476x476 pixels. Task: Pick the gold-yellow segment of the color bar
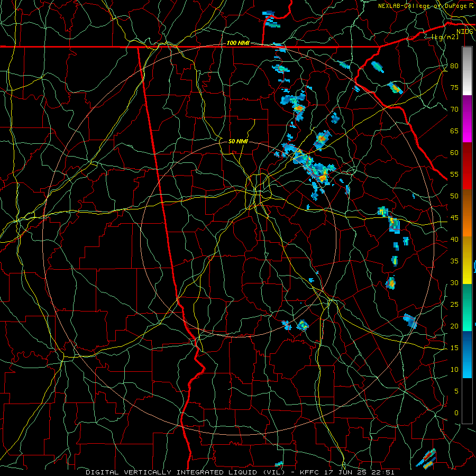[467, 260]
